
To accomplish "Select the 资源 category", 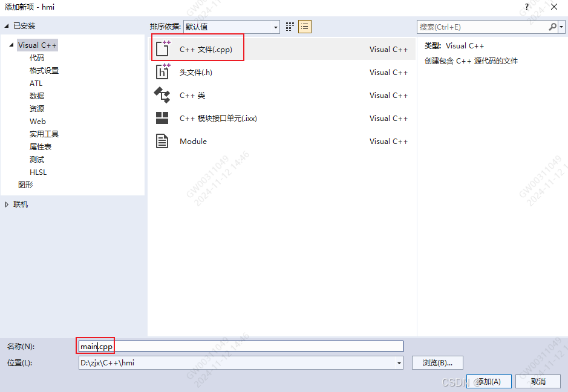I will click(x=36, y=109).
